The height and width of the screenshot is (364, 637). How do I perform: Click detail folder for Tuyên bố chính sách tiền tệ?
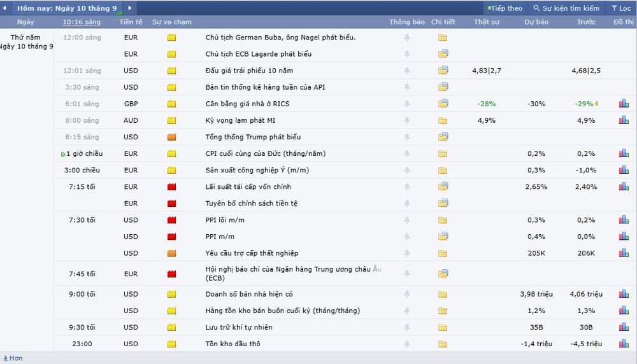[443, 203]
